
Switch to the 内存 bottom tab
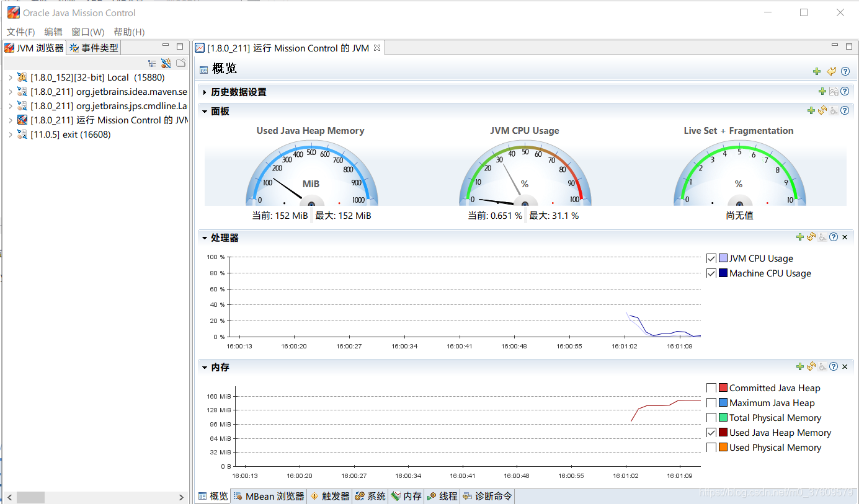coord(406,496)
